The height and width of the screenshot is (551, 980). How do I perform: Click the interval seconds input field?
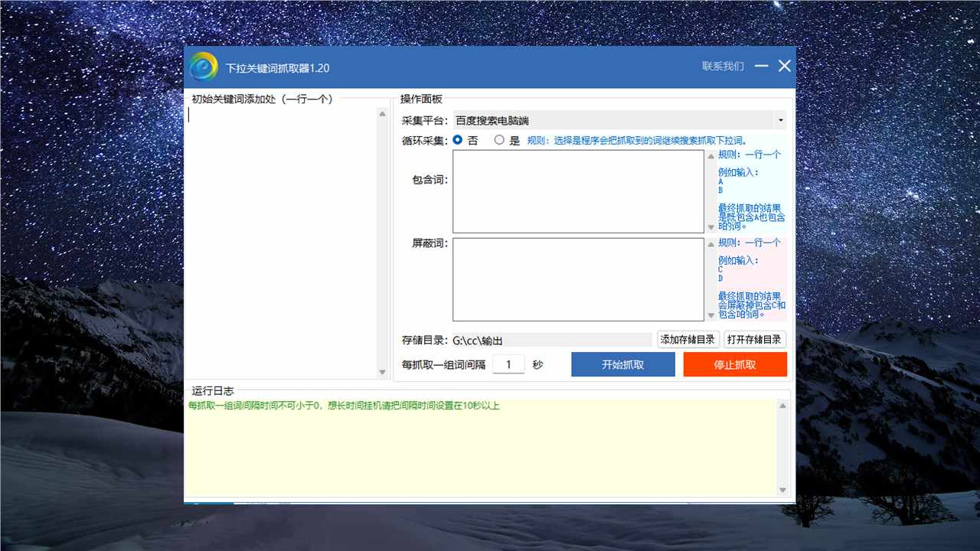point(508,364)
